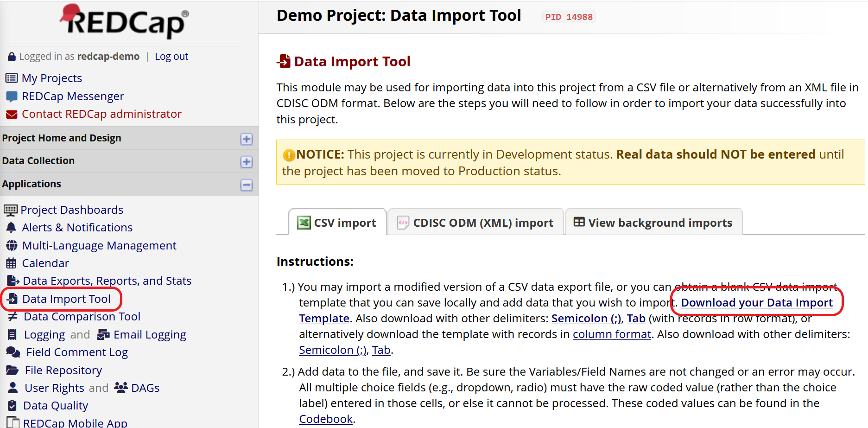Click the red Data Import Tool heading icon
Viewport: 868px width, 428px height.
[284, 61]
